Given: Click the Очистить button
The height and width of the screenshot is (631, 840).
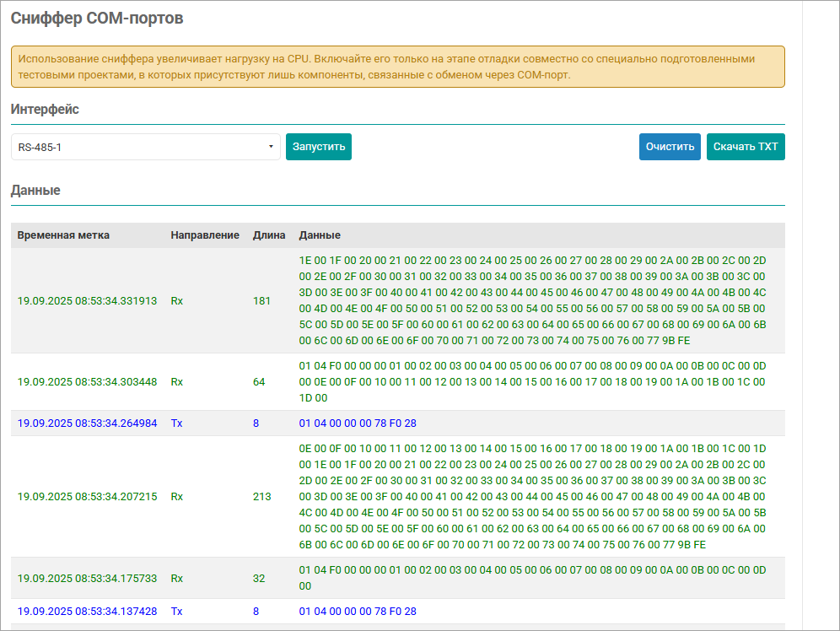Looking at the screenshot, I should click(670, 147).
